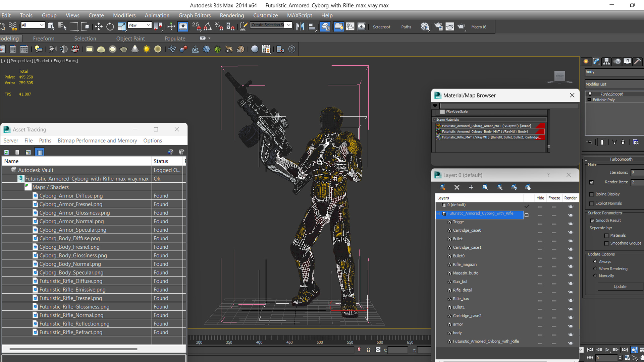Click the object name field body
The image size is (644, 362).
point(614,72)
